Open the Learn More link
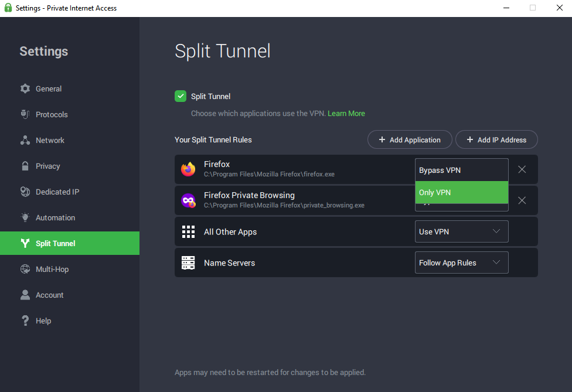 point(346,114)
